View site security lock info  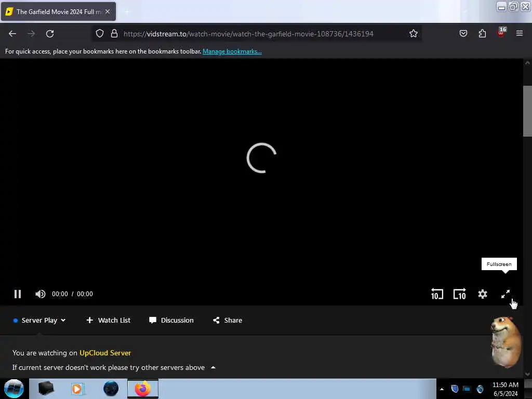click(114, 34)
